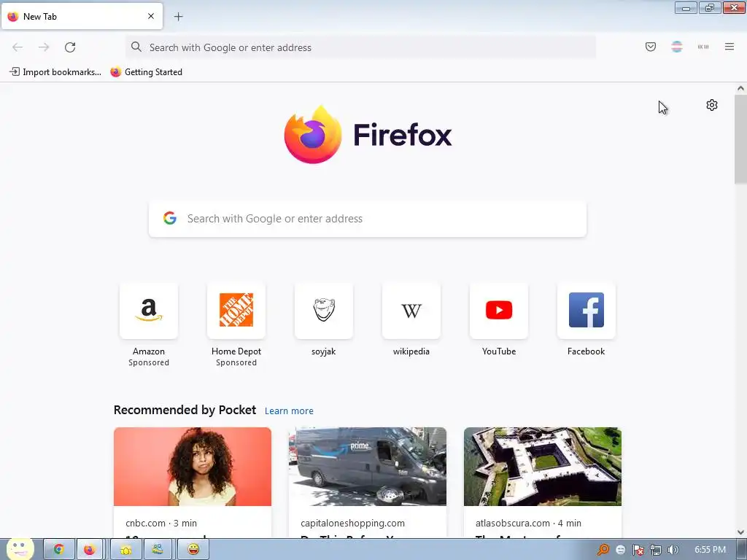Follow the Pocket Learn more link
Screen dimensions: 747x560
coord(289,411)
